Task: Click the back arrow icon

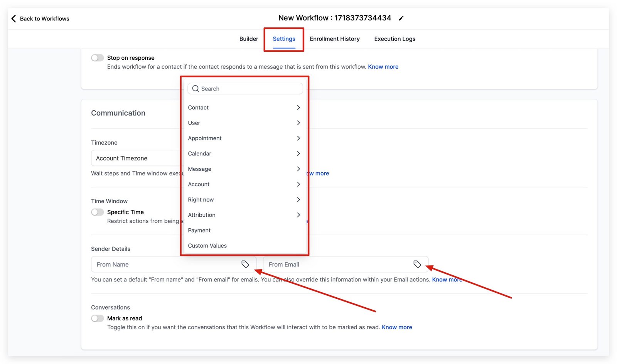Action: point(13,19)
